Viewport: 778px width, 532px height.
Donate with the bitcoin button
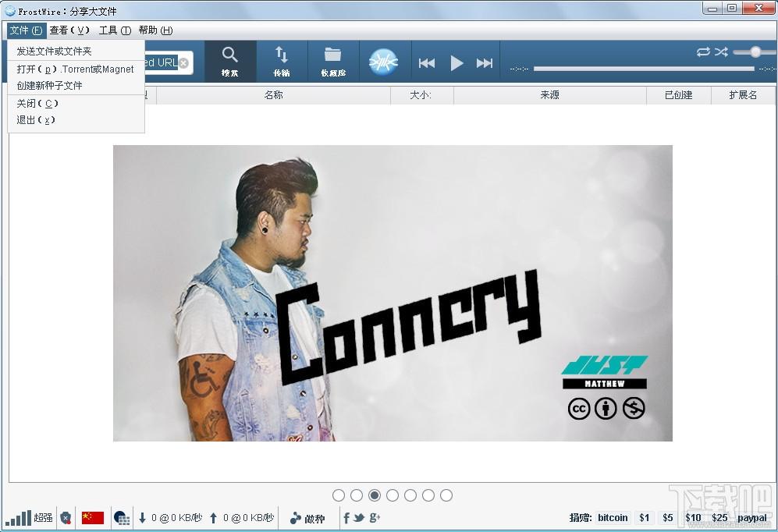pyautogui.click(x=613, y=518)
